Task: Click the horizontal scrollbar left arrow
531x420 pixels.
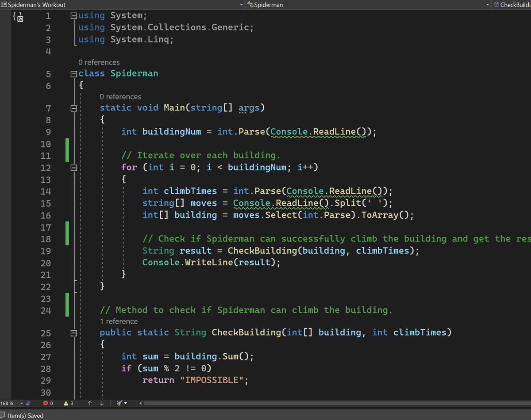Action: coord(141,403)
